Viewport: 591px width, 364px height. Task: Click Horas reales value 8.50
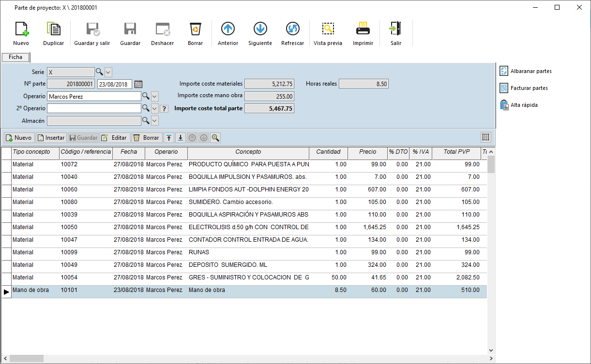click(364, 84)
